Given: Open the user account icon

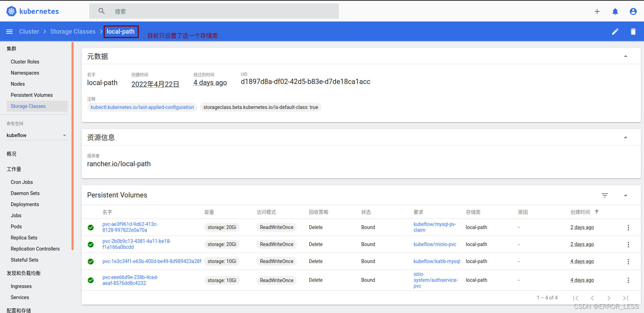Looking at the screenshot, I should [x=633, y=11].
